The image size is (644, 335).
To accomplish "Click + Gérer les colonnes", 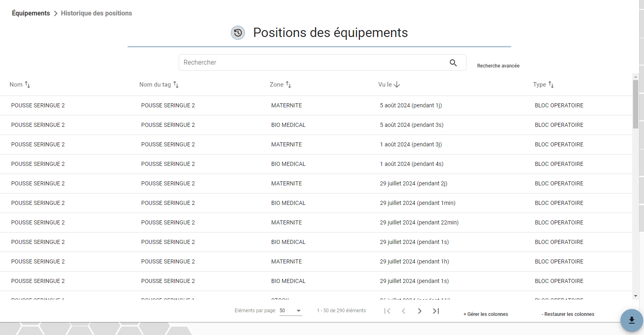I will tap(486, 314).
